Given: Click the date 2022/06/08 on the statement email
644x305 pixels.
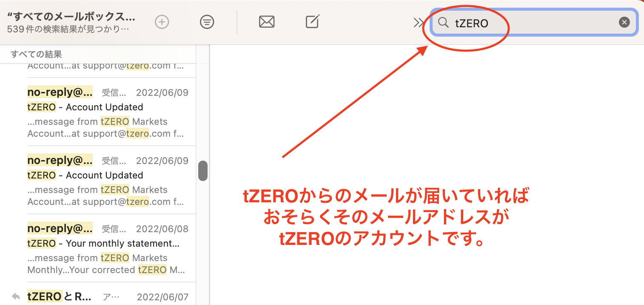Looking at the screenshot, I should point(162,228).
